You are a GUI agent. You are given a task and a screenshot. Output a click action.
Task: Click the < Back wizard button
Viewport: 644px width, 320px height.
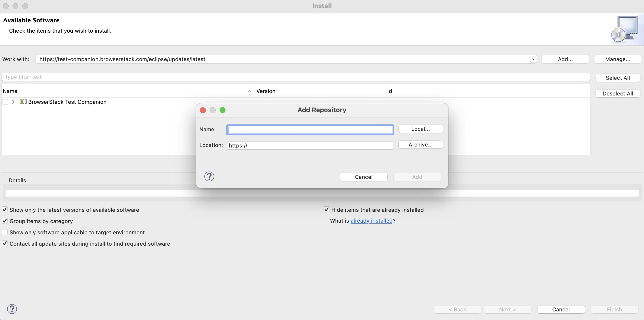[457, 309]
